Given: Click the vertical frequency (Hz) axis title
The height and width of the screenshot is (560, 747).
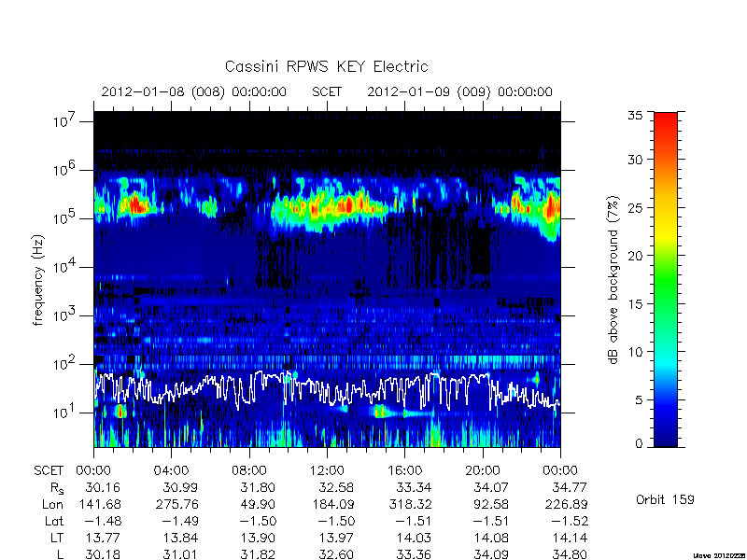Looking at the screenshot, I should 38,280.
